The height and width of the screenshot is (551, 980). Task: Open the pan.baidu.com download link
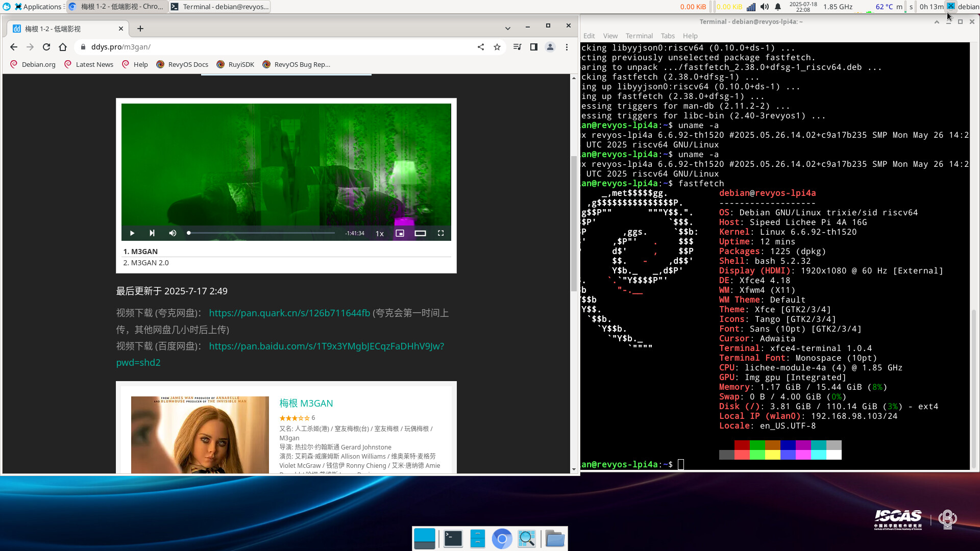point(327,346)
